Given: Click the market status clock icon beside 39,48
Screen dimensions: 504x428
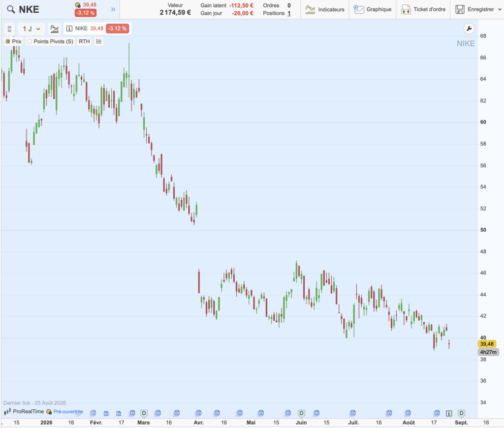Looking at the screenshot, I should [x=78, y=5].
